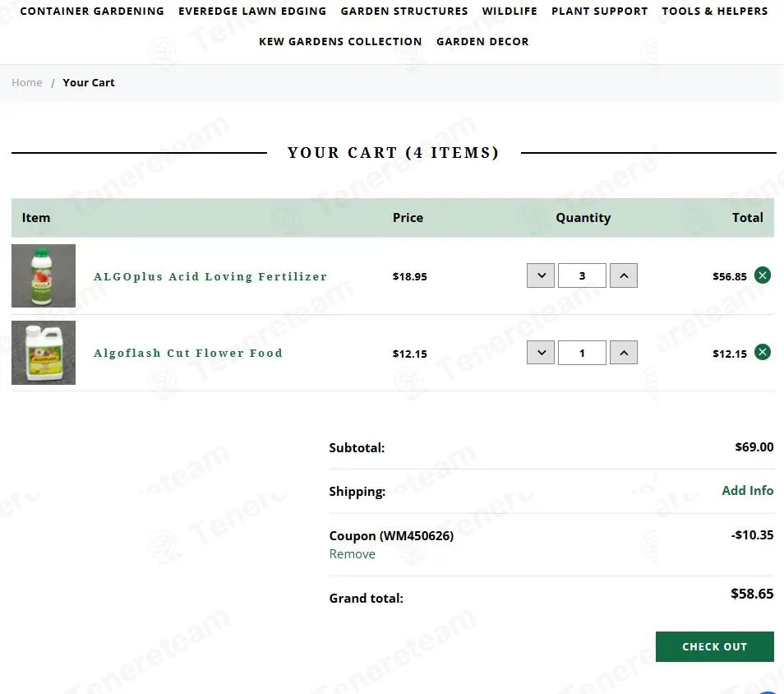The height and width of the screenshot is (694, 784).
Task: Edit quantity field for ALGOplus Acid Loving Fertilizer
Action: pyautogui.click(x=582, y=275)
